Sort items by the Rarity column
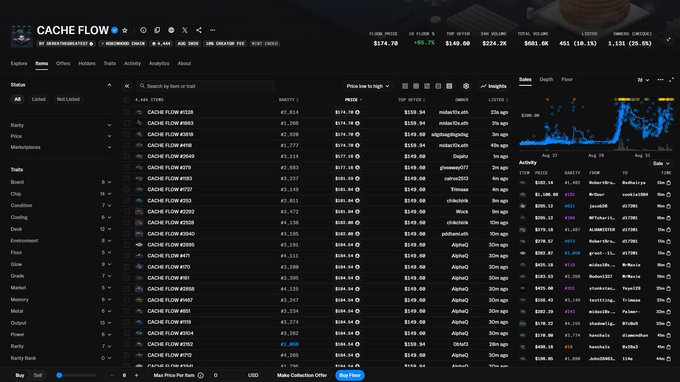 (288, 100)
